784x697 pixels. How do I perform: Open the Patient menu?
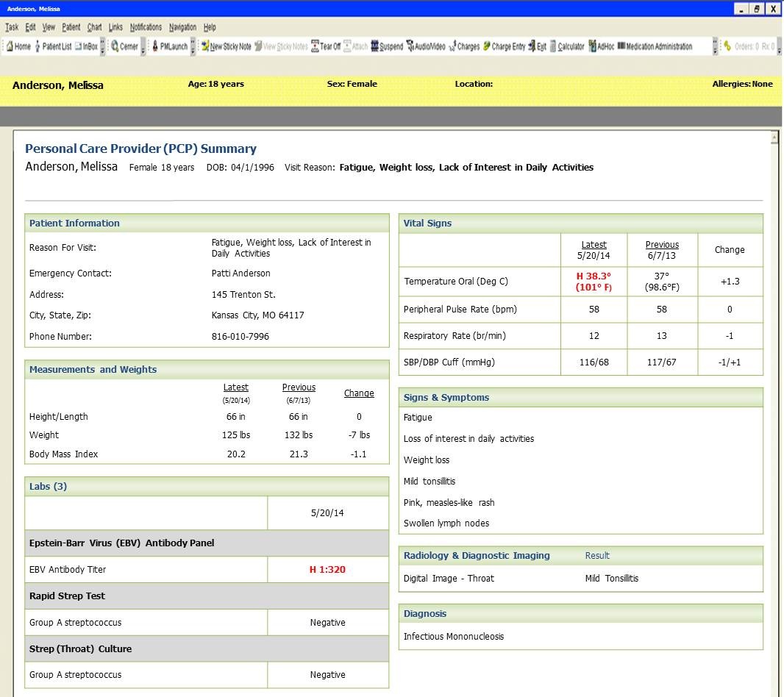click(x=71, y=27)
